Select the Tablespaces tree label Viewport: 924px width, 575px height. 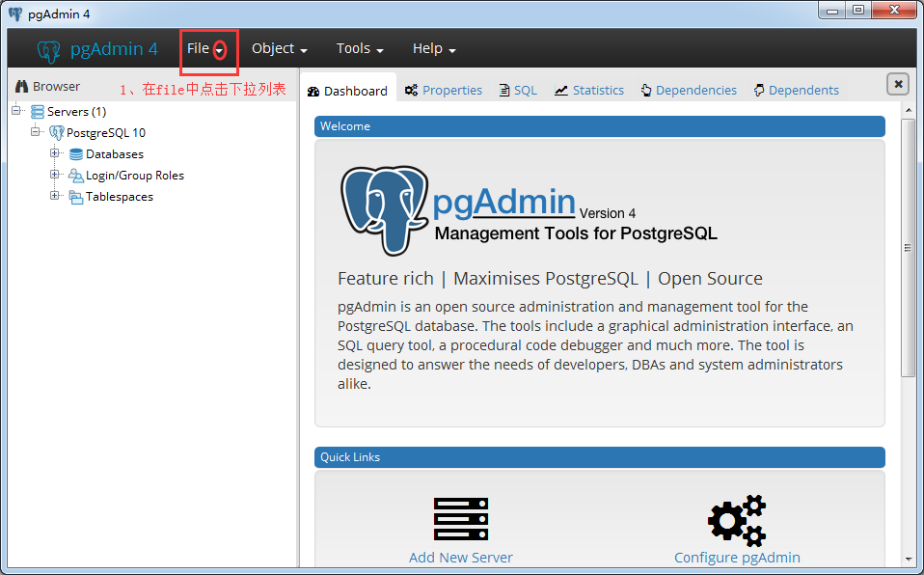[x=120, y=197]
